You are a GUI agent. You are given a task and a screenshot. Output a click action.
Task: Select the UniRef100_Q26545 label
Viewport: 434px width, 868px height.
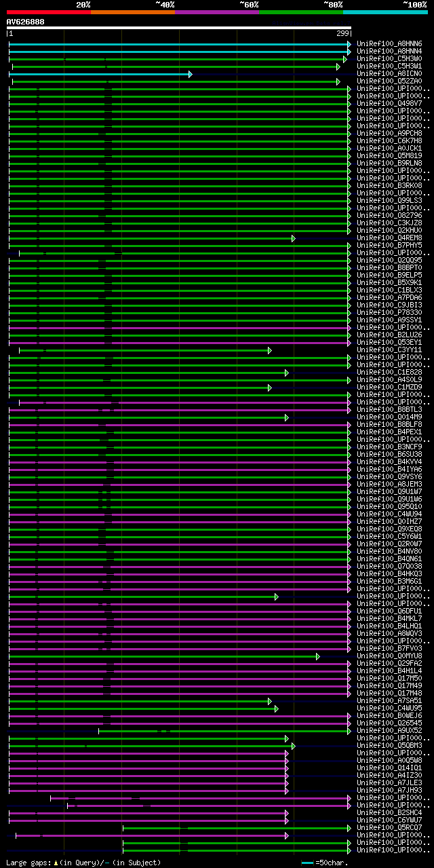[389, 723]
